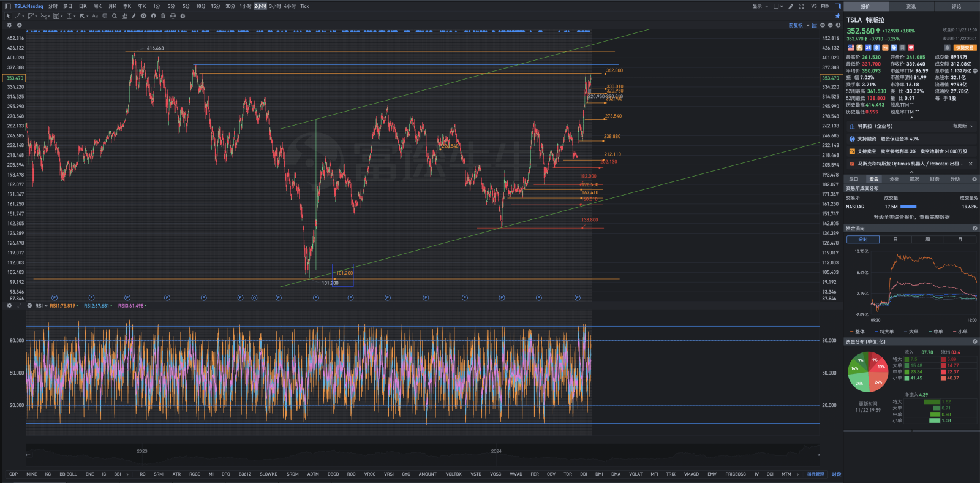Zoom out the chart with minus icon

pos(831,25)
